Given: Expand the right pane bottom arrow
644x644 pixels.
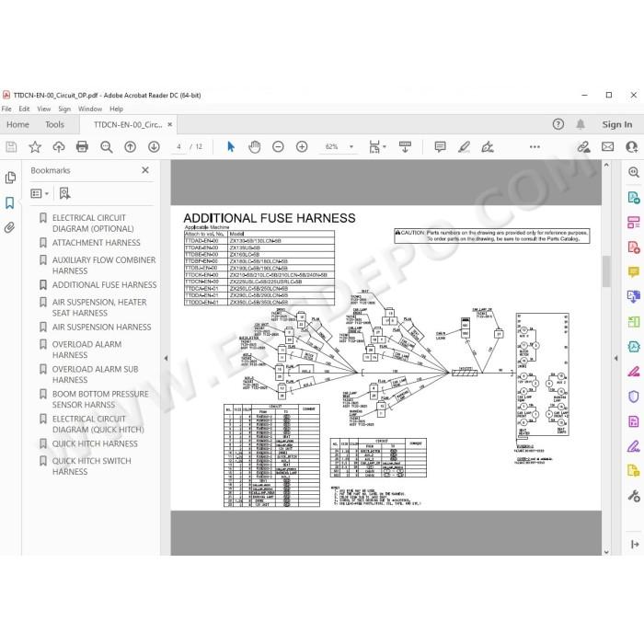Looking at the screenshot, I should 634,545.
